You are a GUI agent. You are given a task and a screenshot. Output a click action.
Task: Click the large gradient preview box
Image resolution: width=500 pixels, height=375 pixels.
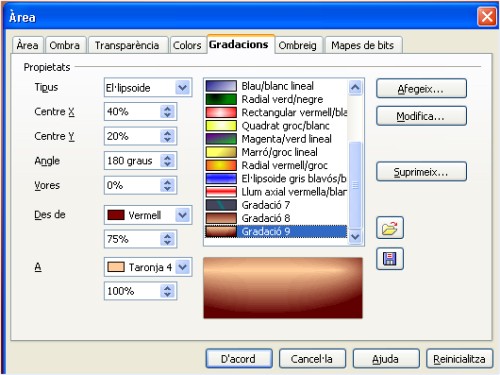[283, 288]
